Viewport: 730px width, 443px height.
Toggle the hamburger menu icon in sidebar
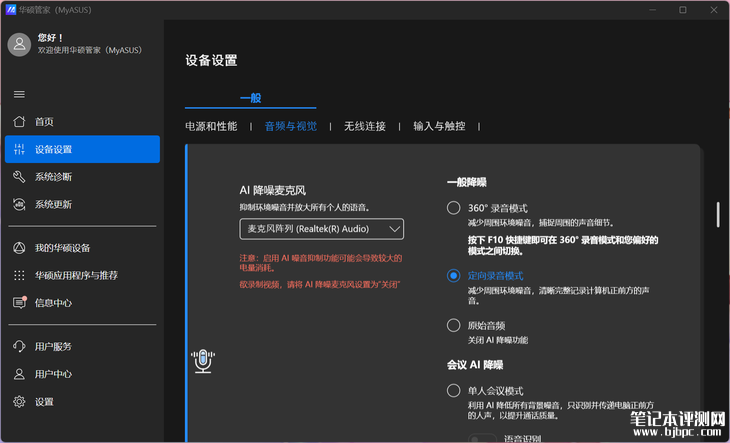[19, 94]
